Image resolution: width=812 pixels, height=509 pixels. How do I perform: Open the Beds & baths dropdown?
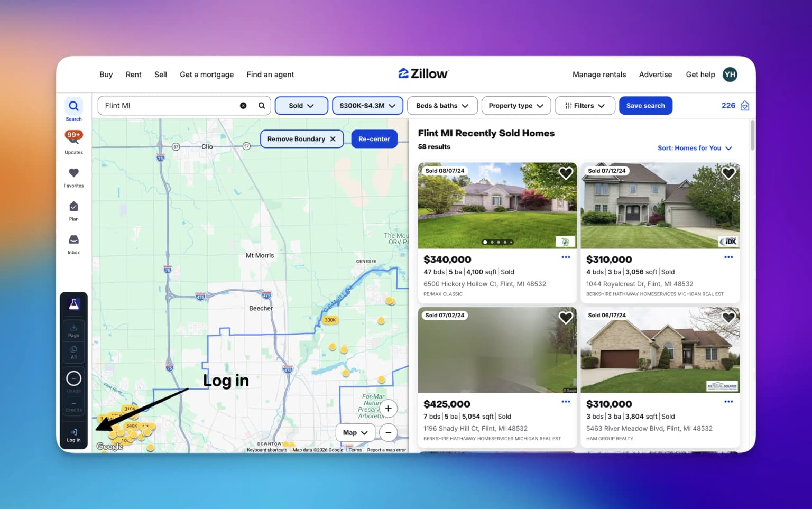tap(442, 106)
